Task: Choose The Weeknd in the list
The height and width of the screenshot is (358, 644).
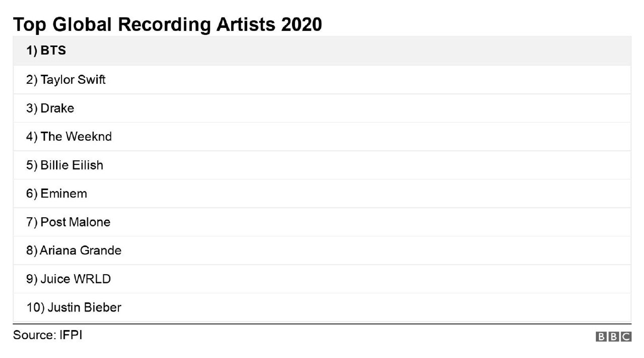Action: [x=76, y=137]
